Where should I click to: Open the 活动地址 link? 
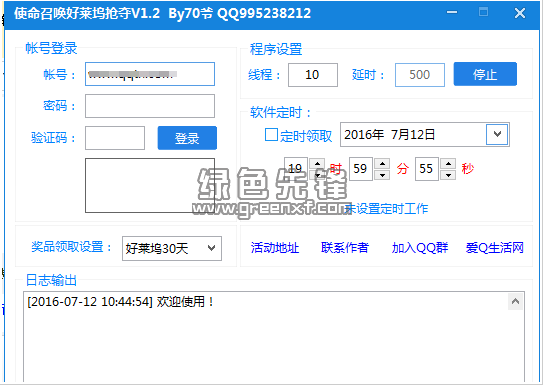(275, 248)
